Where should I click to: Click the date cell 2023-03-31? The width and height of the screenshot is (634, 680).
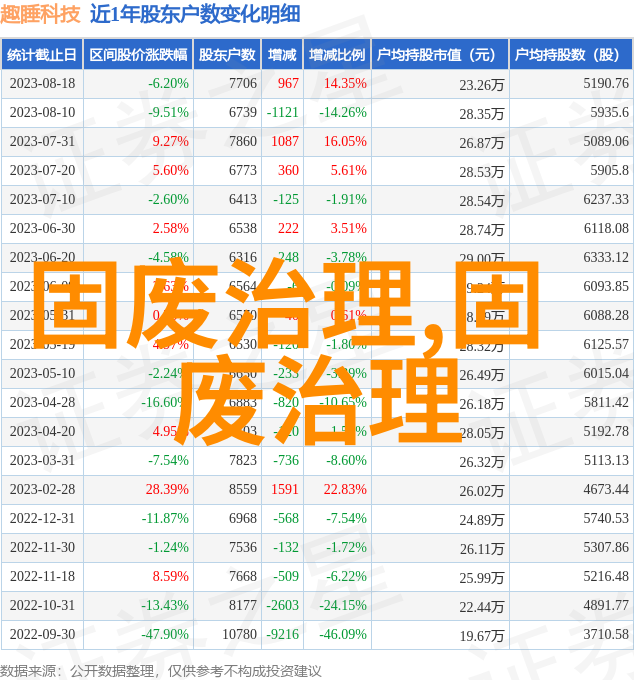click(42, 461)
